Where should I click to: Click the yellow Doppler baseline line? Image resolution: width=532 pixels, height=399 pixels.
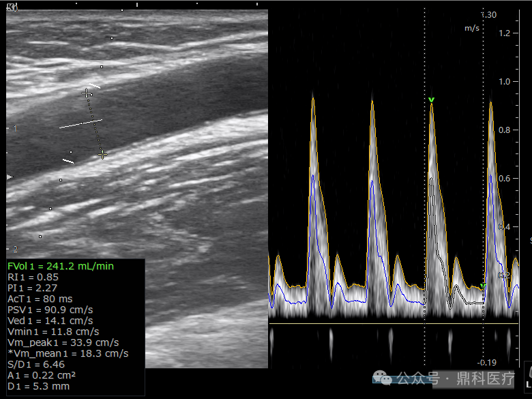click(x=394, y=324)
